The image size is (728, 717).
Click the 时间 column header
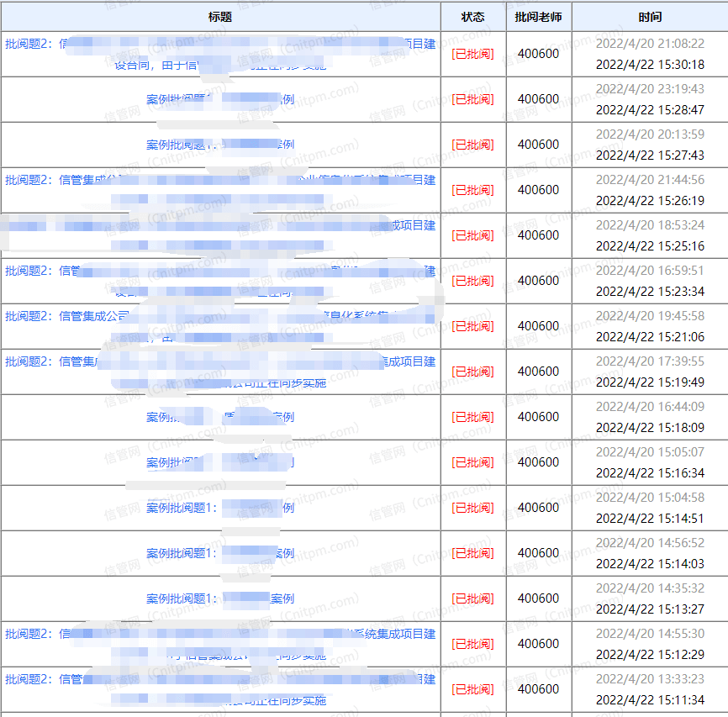649,17
